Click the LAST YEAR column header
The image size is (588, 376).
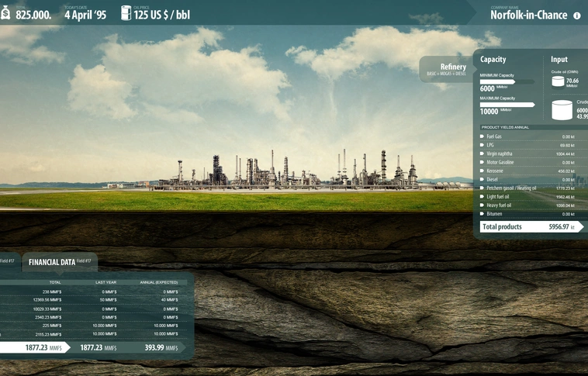(105, 282)
